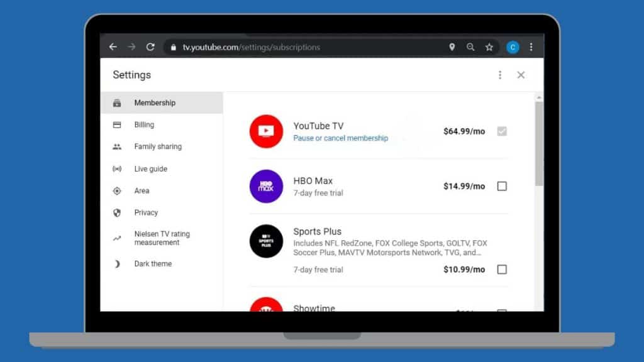Image resolution: width=644 pixels, height=362 pixels.
Task: Click the $10.99/mo price
Action: click(464, 270)
